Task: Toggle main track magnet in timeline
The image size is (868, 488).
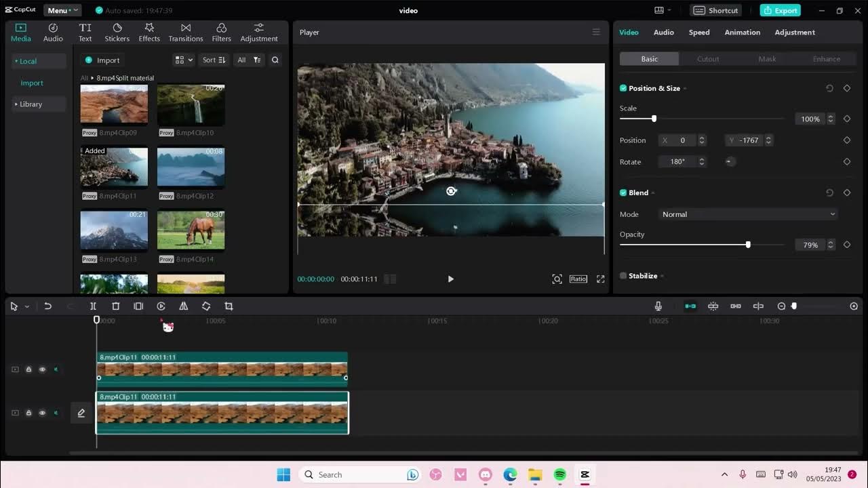Action: pyautogui.click(x=690, y=306)
